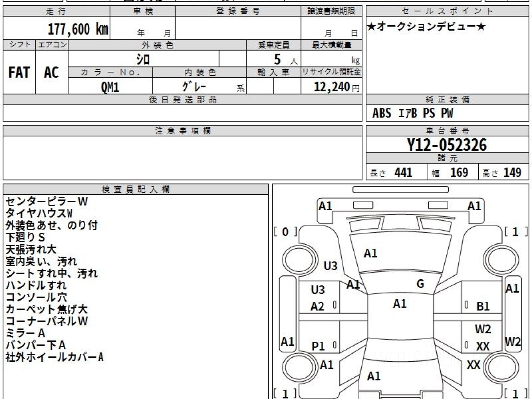Select the 外装色 header

click(157, 45)
